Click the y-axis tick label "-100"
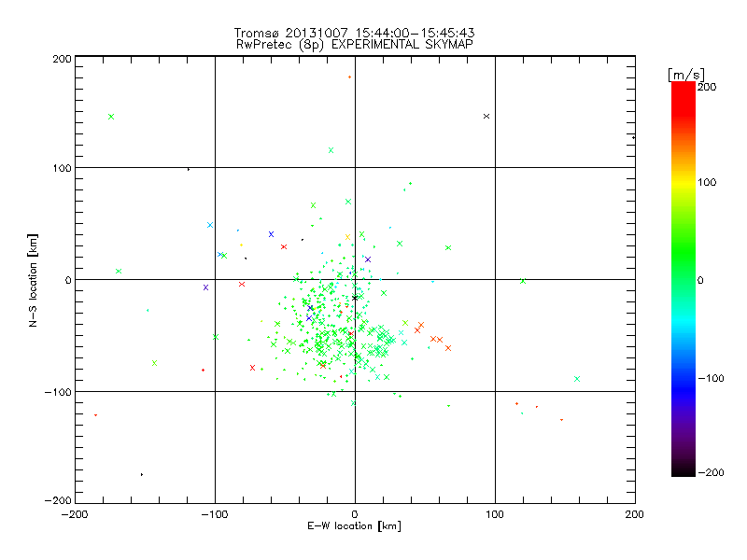This screenshot has height=560, width=747. coord(58,392)
